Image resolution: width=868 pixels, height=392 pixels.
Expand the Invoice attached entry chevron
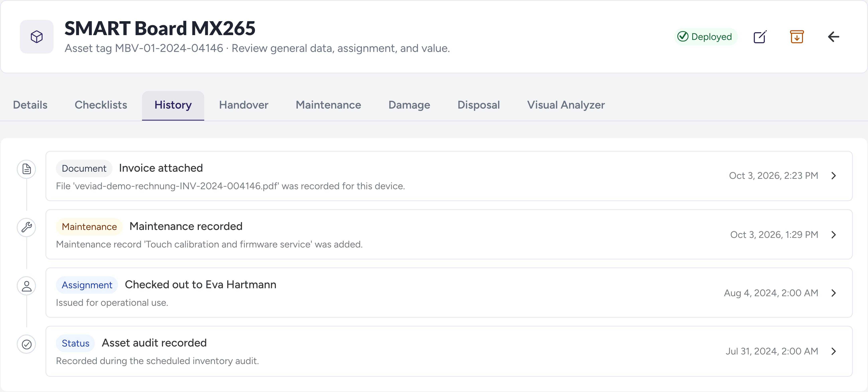(x=834, y=176)
